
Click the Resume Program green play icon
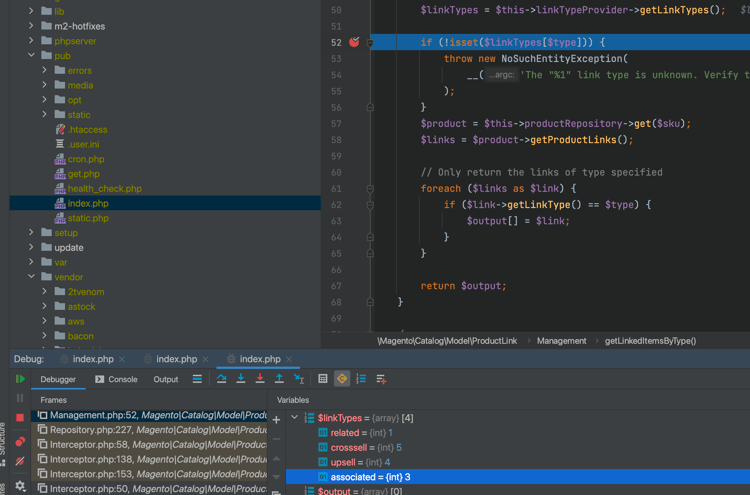click(x=20, y=380)
